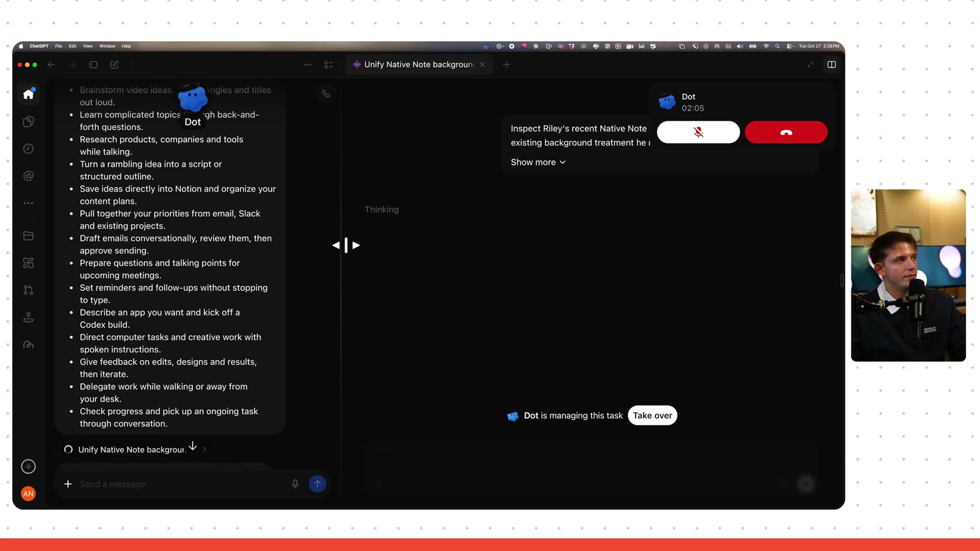Click the 'Research products, companies and tools' bullet
Screen dimensions: 980x551
click(x=161, y=145)
